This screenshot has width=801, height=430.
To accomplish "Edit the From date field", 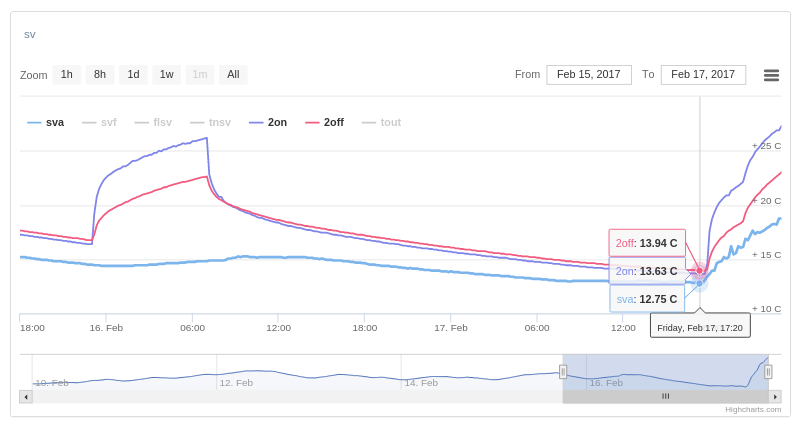I will pos(589,75).
